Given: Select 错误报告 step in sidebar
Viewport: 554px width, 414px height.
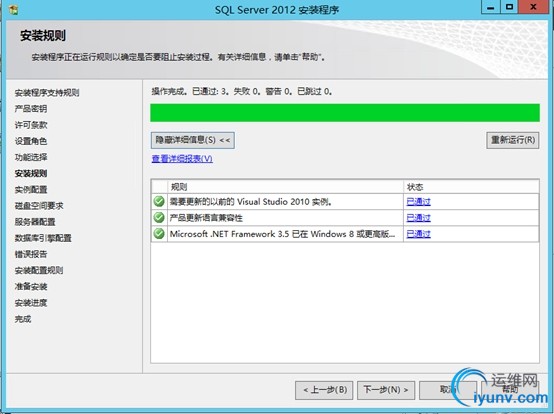Looking at the screenshot, I should [31, 254].
